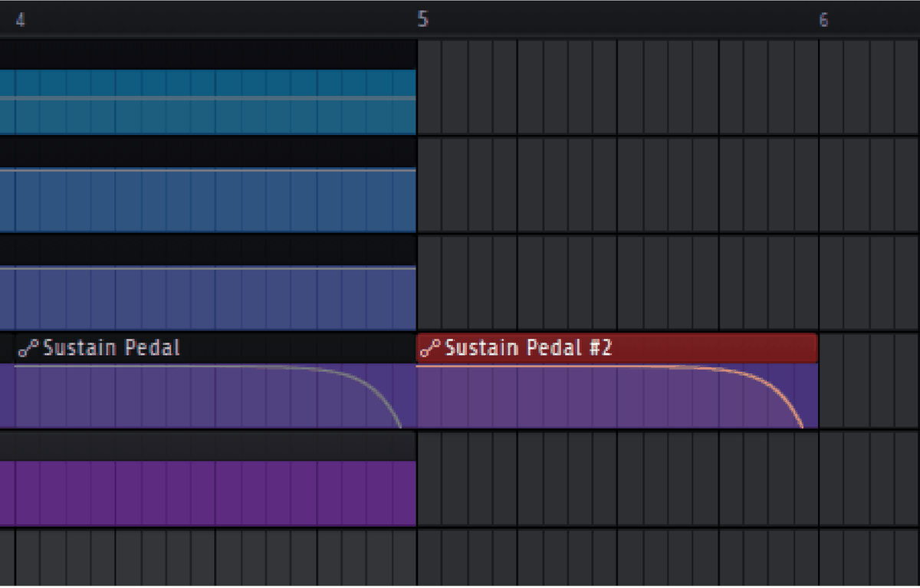Click bar 4 marker in timeline ruler
The image size is (920, 588).
click(21, 20)
